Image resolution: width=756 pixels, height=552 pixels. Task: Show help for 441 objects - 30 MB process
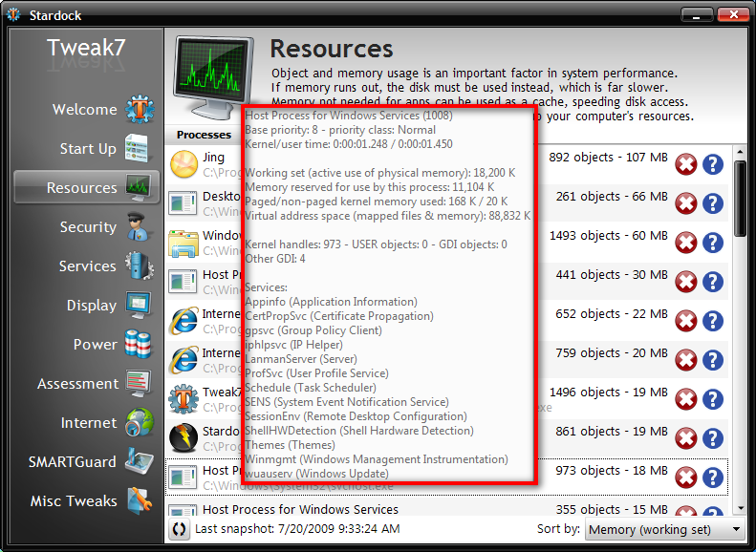pyautogui.click(x=713, y=282)
